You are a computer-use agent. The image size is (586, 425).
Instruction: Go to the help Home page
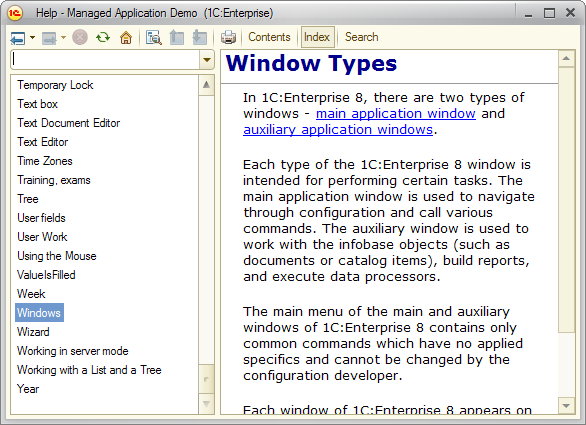(x=126, y=37)
